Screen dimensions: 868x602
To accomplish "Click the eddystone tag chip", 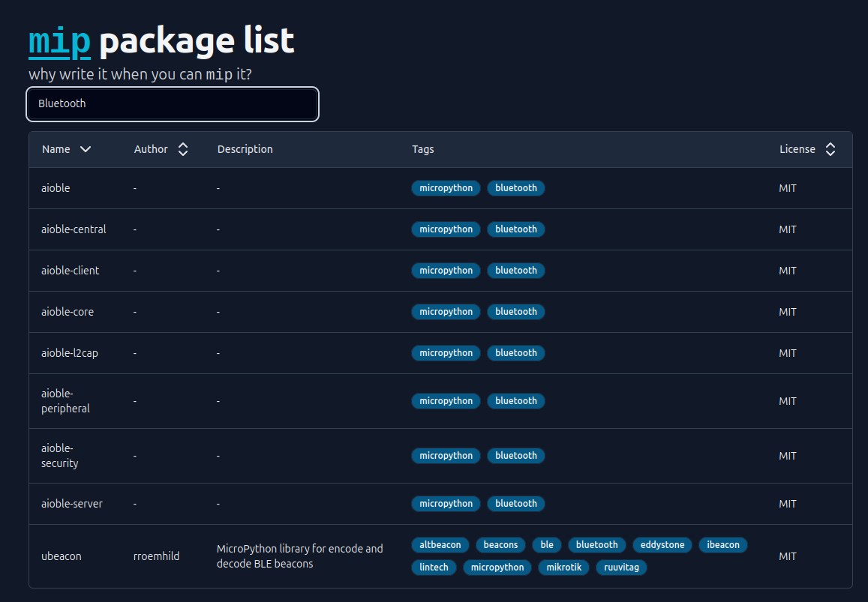I will click(662, 545).
